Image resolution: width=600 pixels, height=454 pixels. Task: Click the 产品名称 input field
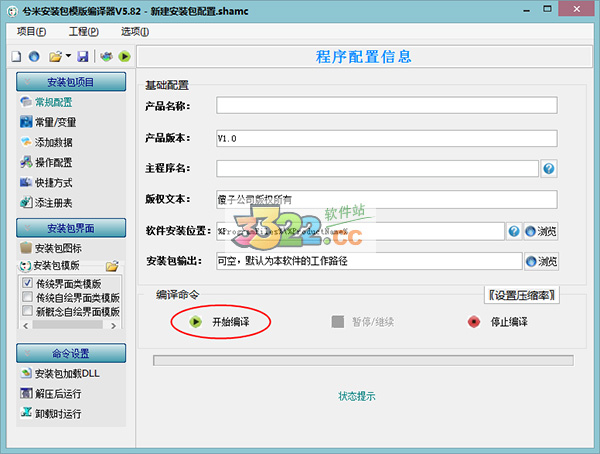(x=386, y=105)
